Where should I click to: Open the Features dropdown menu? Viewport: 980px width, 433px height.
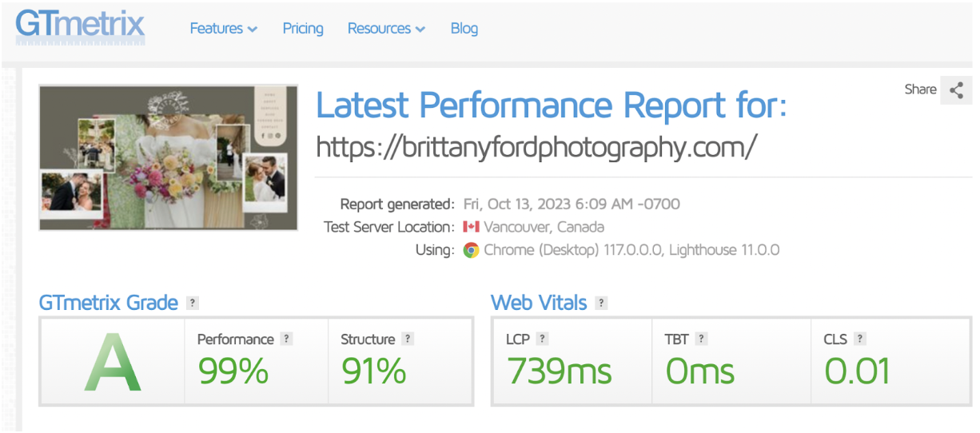tap(223, 29)
